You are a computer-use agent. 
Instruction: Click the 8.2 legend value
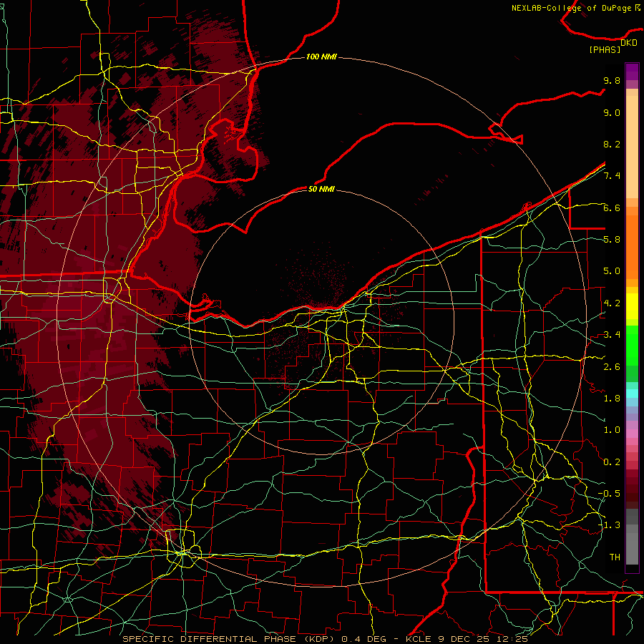tap(612, 144)
